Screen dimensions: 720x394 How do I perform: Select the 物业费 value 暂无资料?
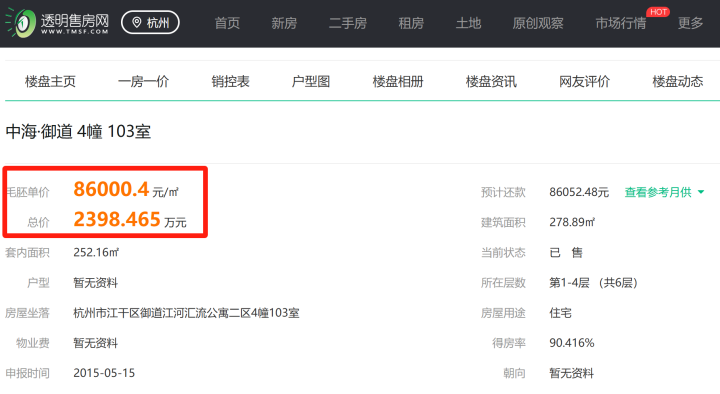tap(96, 343)
